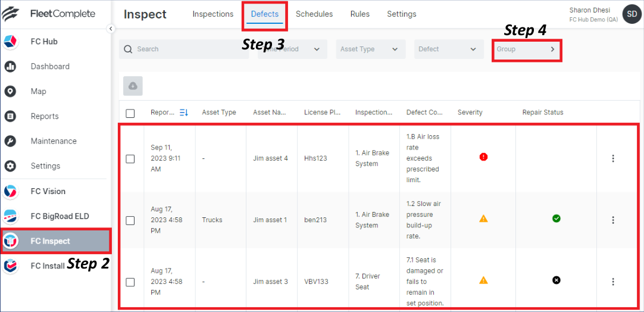Click the Map pin icon
Image resolution: width=644 pixels, height=312 pixels.
click(10, 91)
